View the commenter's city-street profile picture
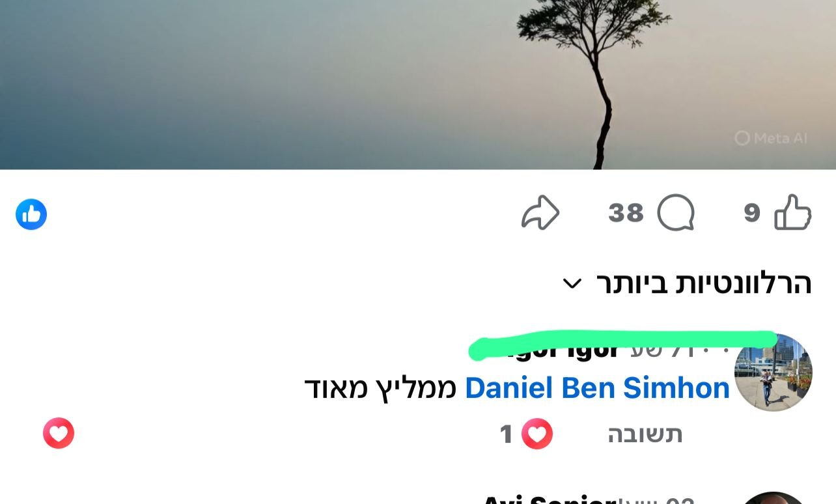 [773, 372]
